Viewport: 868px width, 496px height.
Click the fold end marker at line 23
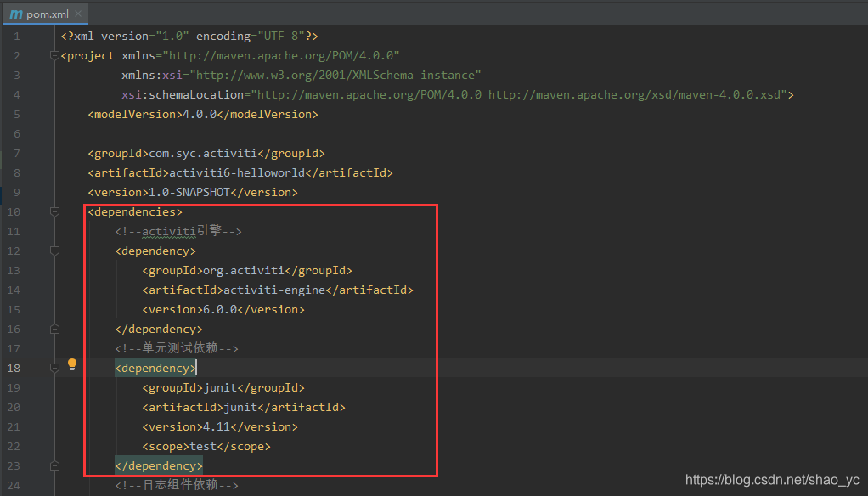tap(54, 465)
